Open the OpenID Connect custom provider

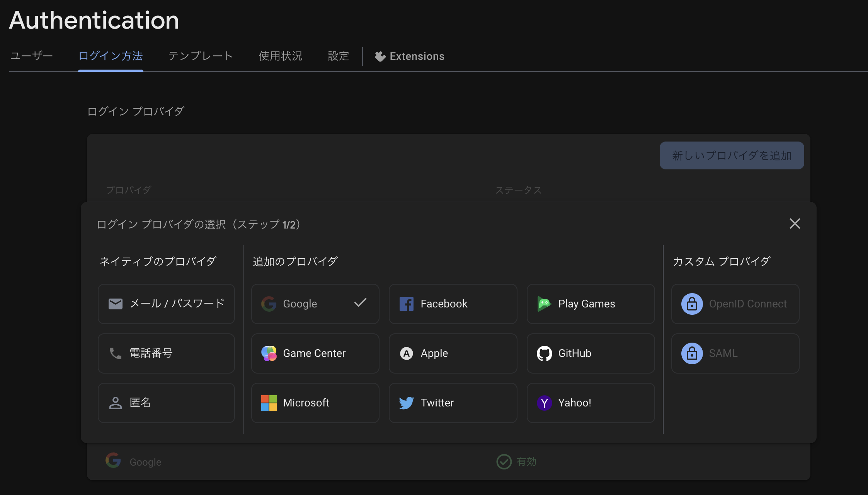coord(735,304)
